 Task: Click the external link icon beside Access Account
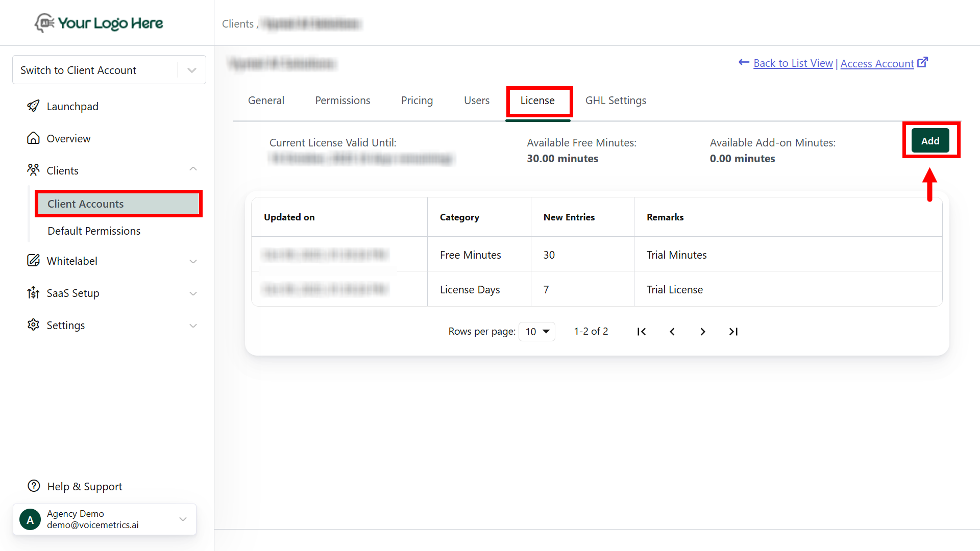click(x=922, y=62)
